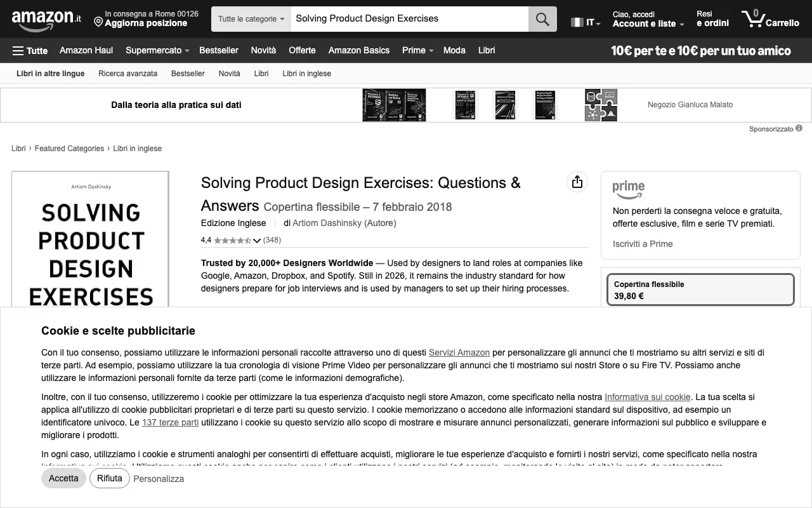Expand the Account e liste menu
The image size is (812, 508).
pos(648,19)
